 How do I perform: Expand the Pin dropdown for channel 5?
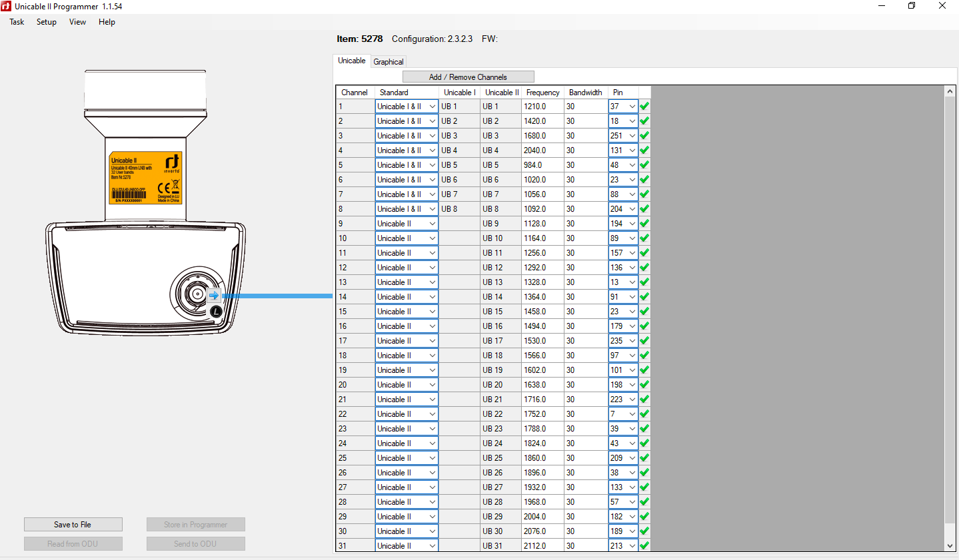[x=632, y=165]
